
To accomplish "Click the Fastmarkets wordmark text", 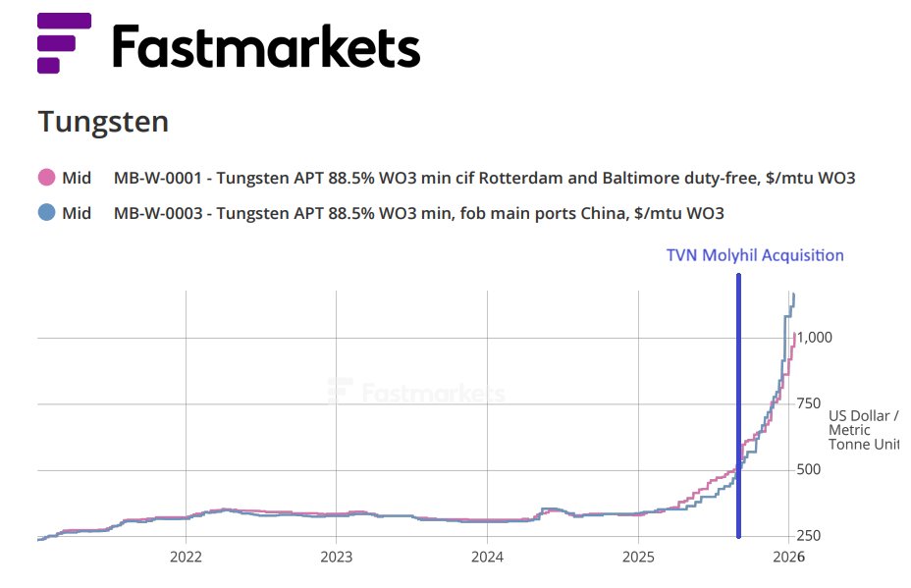I will tap(266, 46).
